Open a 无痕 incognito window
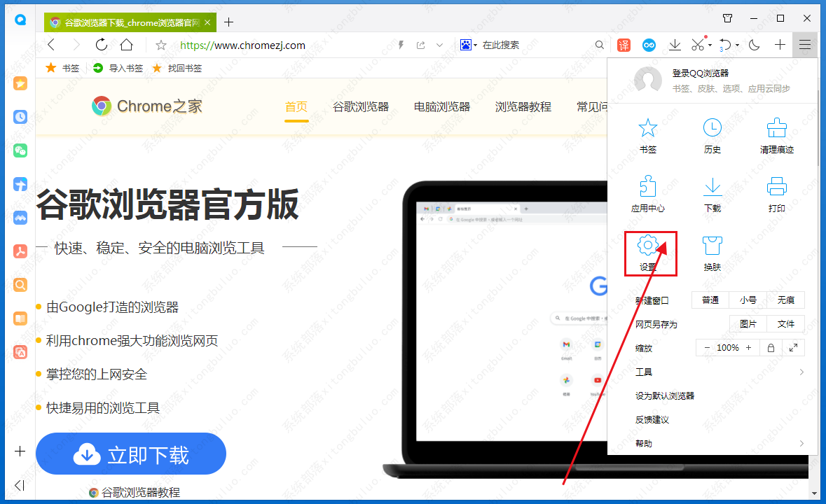Image resolution: width=826 pixels, height=504 pixels. pos(786,300)
